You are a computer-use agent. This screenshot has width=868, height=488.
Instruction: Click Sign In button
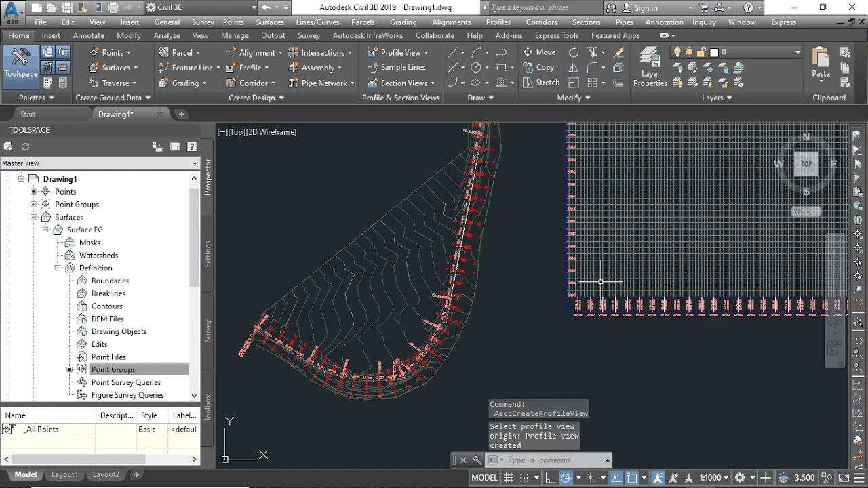pyautogui.click(x=646, y=8)
